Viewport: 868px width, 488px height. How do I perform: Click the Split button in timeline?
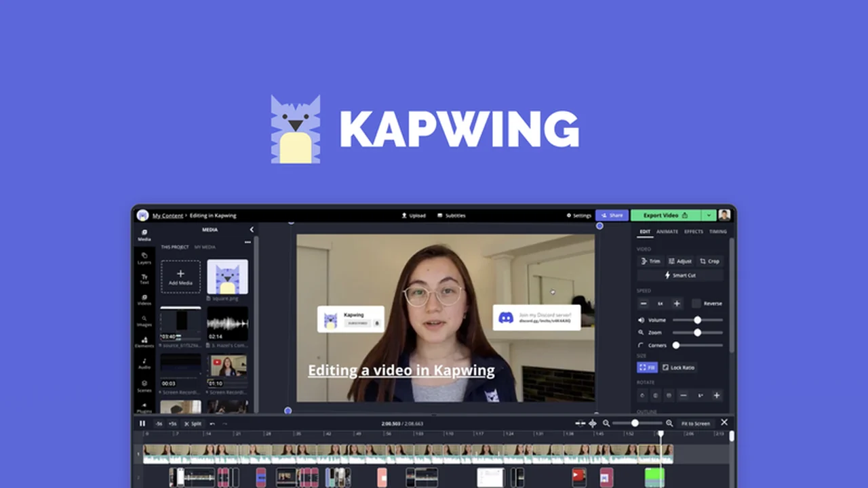(193, 424)
